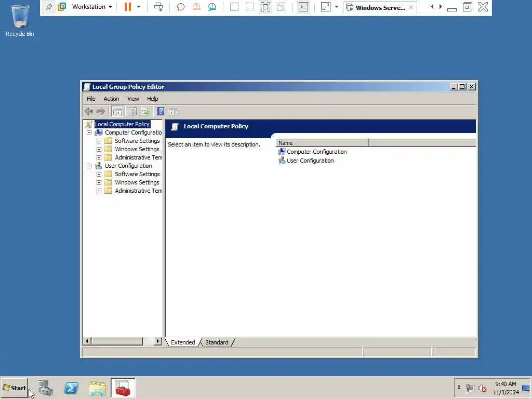This screenshot has height=399, width=532.
Task: Select the User Configuration node in the left tree
Action: pos(128,166)
